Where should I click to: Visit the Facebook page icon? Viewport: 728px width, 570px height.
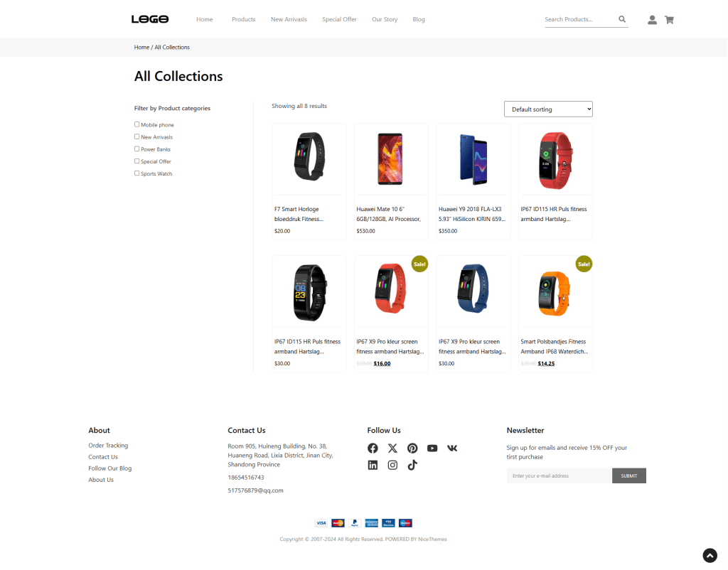click(373, 448)
